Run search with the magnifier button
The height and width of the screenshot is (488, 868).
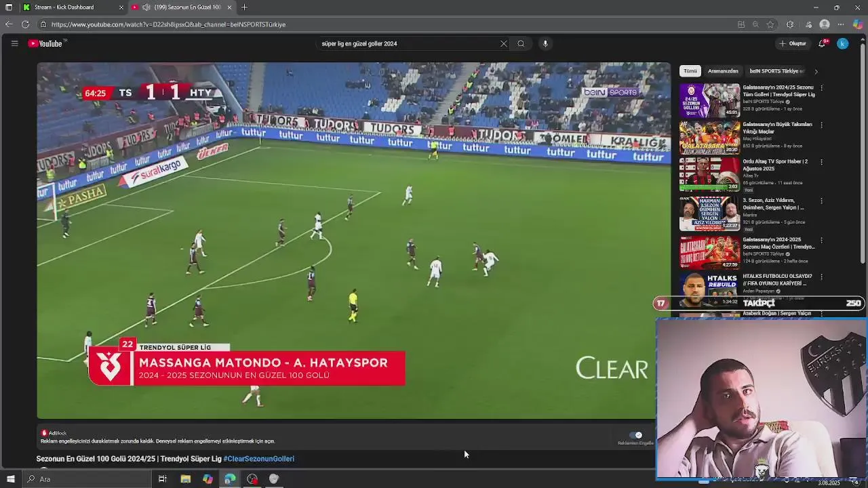coord(521,43)
